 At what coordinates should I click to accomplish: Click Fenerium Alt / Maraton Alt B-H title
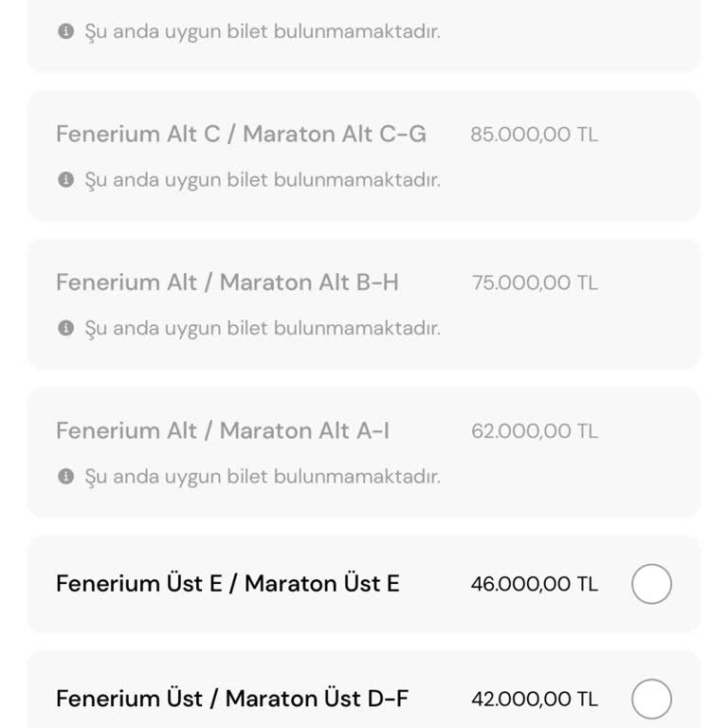pyautogui.click(x=227, y=282)
